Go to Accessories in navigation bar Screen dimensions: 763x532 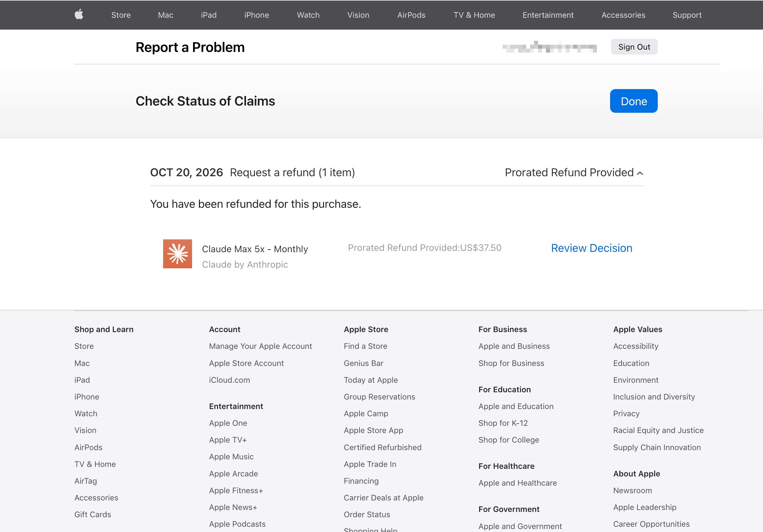pyautogui.click(x=623, y=15)
